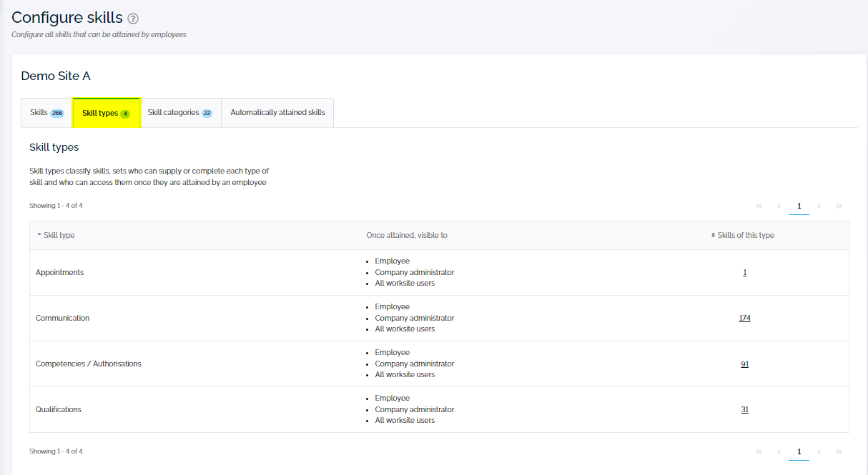Open the 174 skills link for Communication

(744, 318)
